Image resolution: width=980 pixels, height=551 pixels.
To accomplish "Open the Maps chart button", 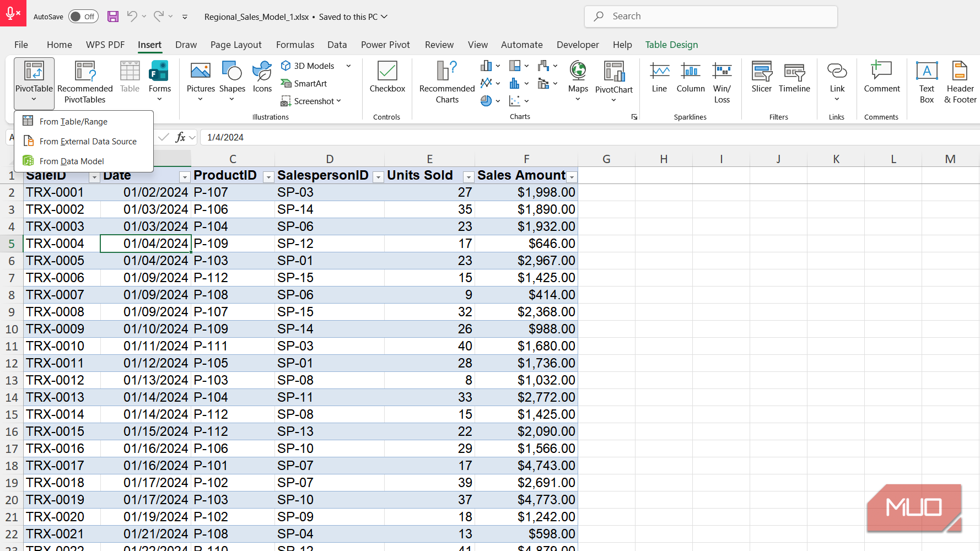I will (578, 82).
